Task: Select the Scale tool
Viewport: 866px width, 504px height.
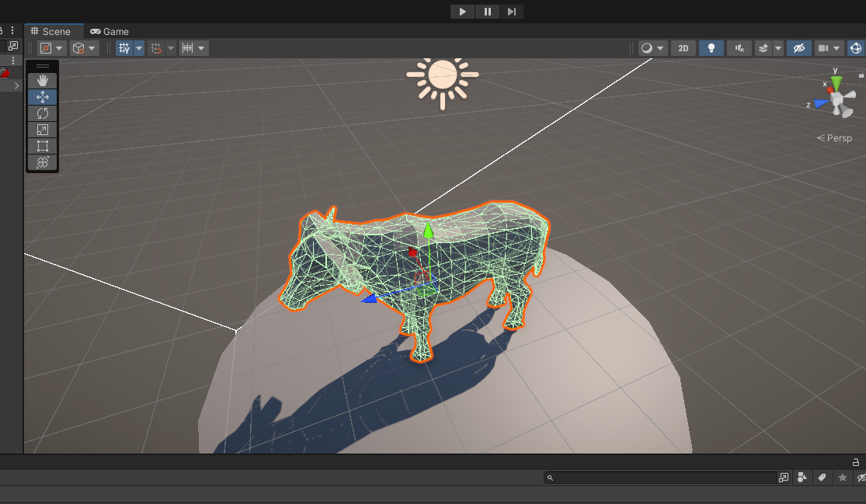Action: (x=43, y=130)
